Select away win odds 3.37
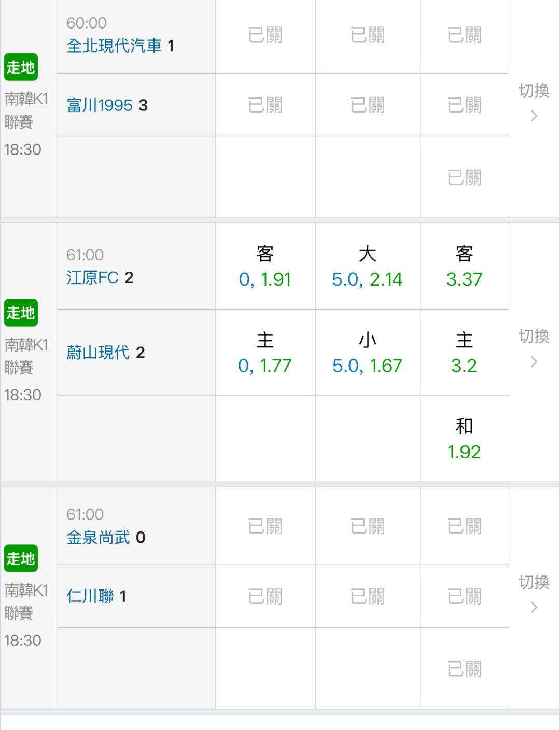The image size is (560, 730). point(465,266)
